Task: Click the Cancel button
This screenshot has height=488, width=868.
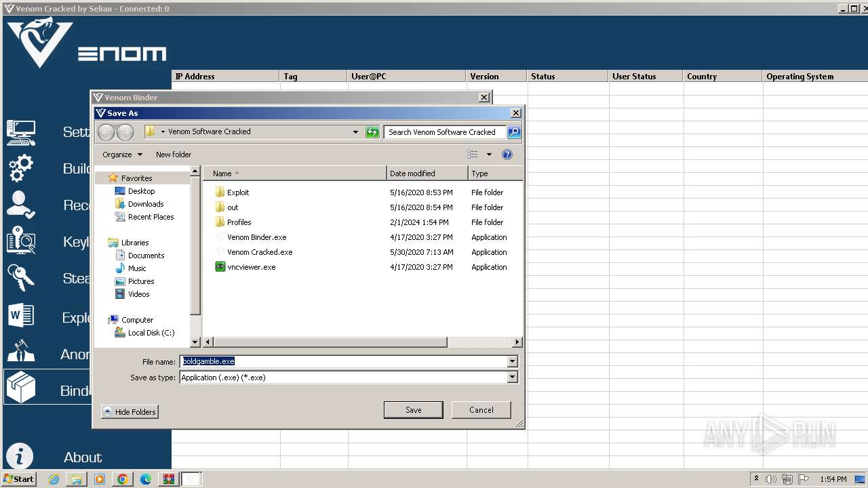Action: [481, 410]
